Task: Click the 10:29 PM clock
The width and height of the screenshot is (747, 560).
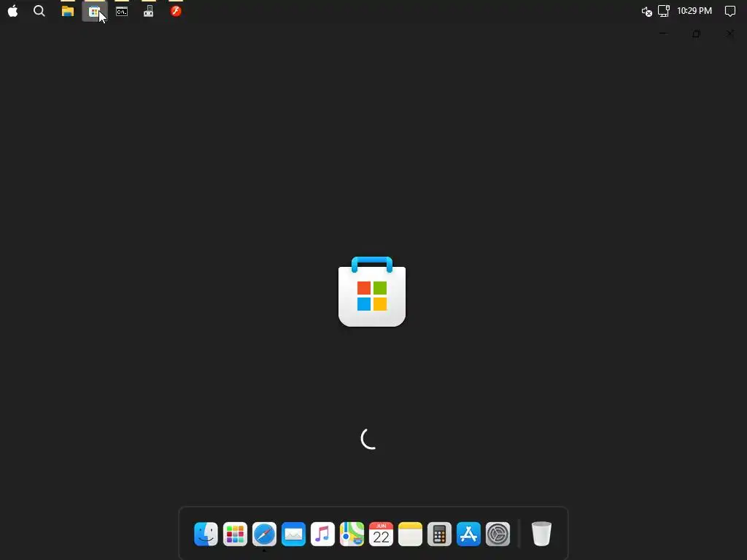Action: (x=694, y=11)
